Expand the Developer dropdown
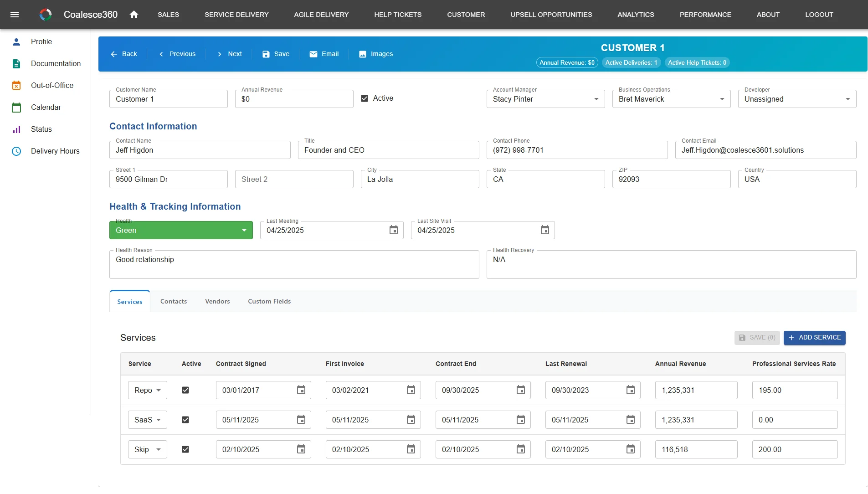The image size is (868, 494). tap(797, 99)
